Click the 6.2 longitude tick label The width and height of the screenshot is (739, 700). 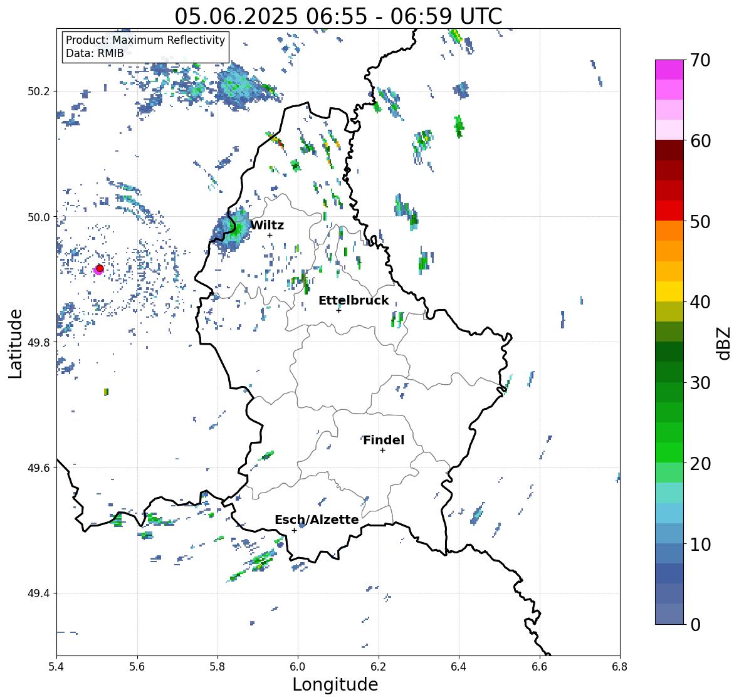point(379,666)
